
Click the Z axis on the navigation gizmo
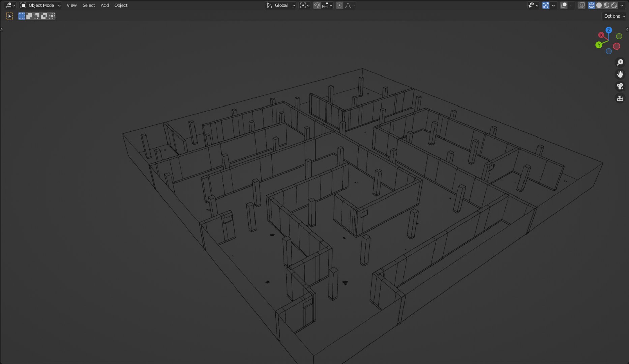[609, 30]
